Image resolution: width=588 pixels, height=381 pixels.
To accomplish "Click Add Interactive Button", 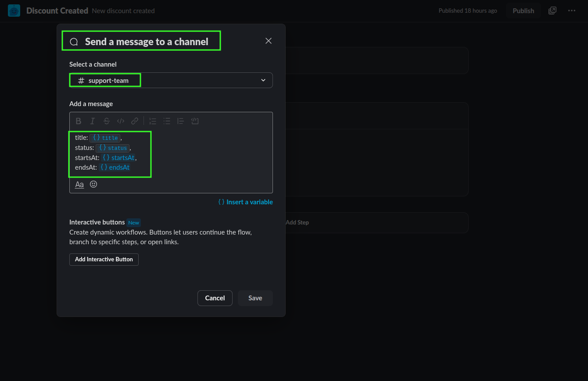I will click(x=104, y=260).
